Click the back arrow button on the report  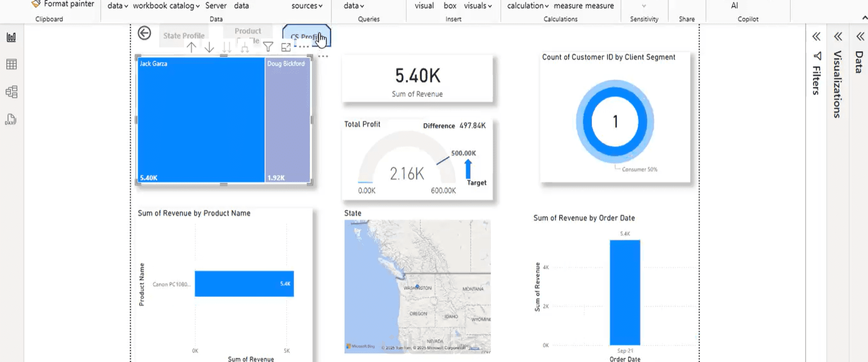coord(144,33)
